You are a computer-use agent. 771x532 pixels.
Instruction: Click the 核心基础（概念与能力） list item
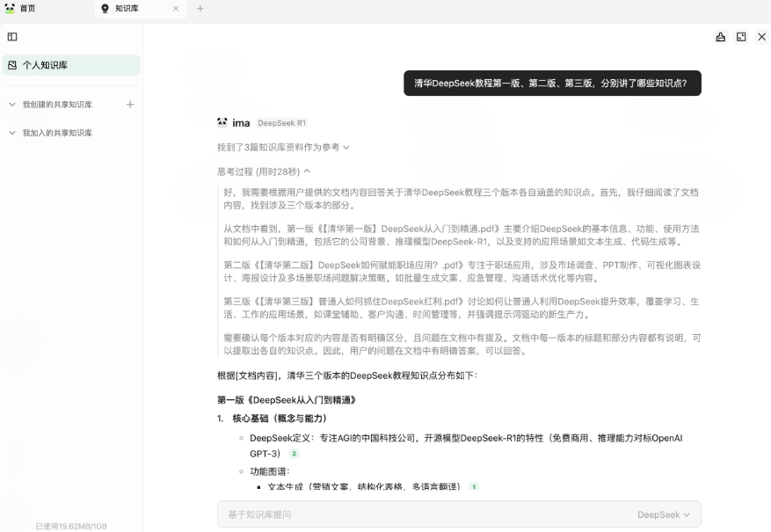(280, 419)
